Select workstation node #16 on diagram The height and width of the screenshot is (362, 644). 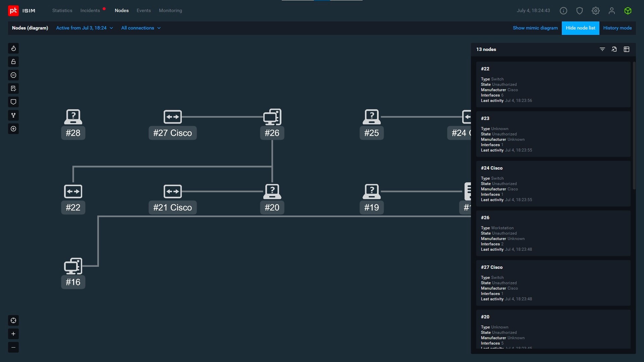click(73, 273)
